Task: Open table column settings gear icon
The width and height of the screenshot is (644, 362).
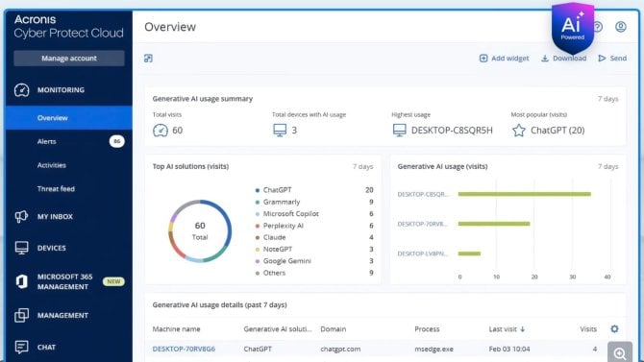Action: (614, 328)
